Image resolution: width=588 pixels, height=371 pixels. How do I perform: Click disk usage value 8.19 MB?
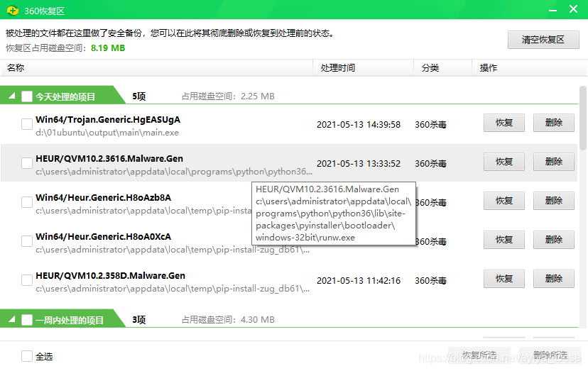108,48
